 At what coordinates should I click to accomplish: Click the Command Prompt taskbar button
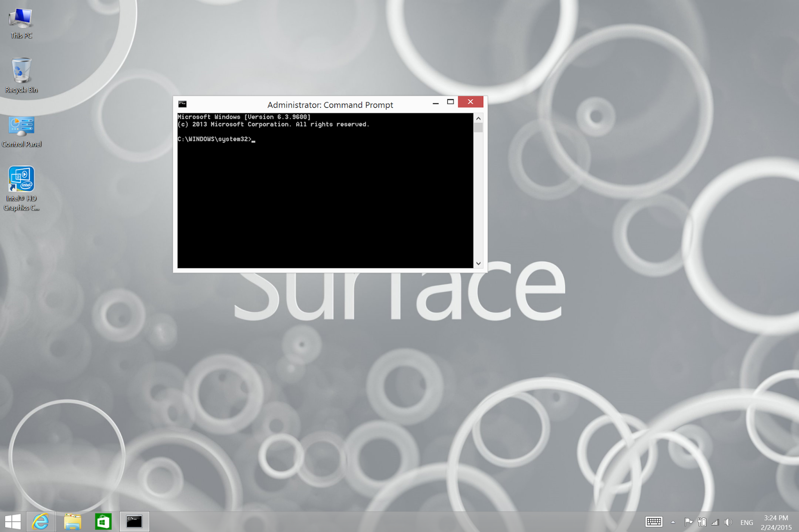pos(134,522)
